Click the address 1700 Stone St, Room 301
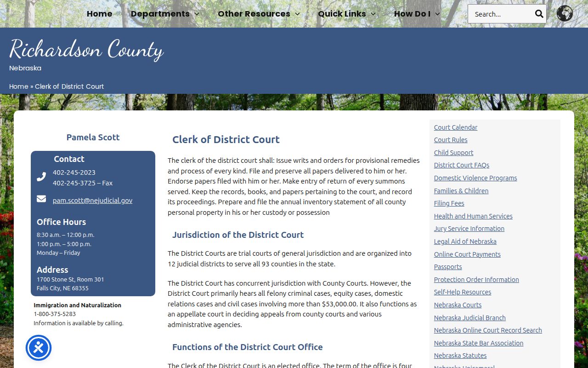Screen dimensions: 588x368 [70, 280]
